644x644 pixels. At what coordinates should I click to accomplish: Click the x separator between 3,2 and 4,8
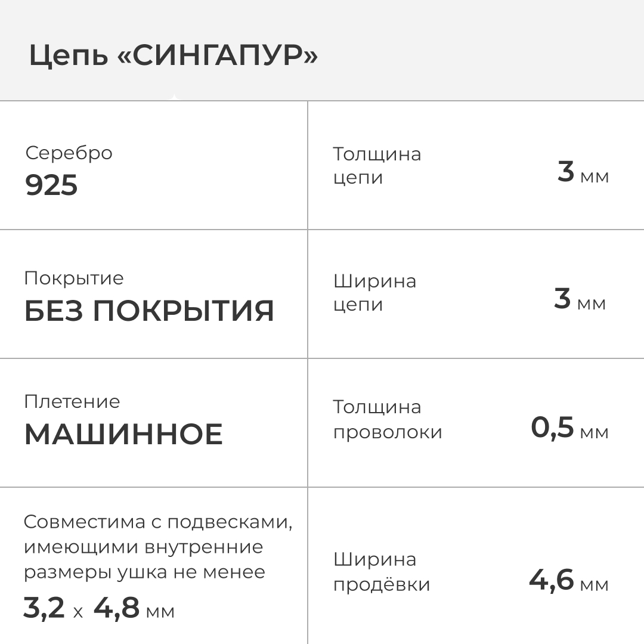[x=78, y=612]
